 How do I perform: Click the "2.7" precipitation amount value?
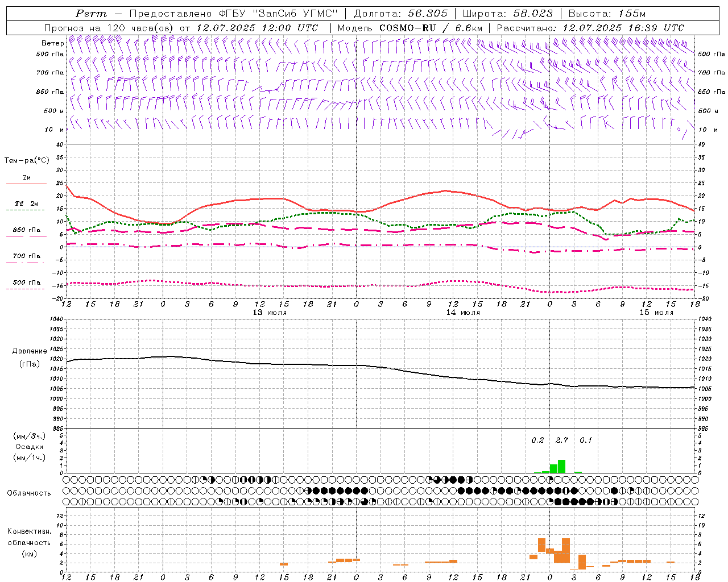point(562,440)
